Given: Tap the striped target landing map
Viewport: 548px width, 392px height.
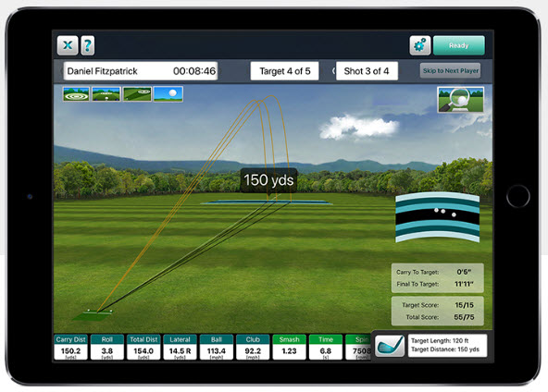Looking at the screenshot, I should coord(437,216).
